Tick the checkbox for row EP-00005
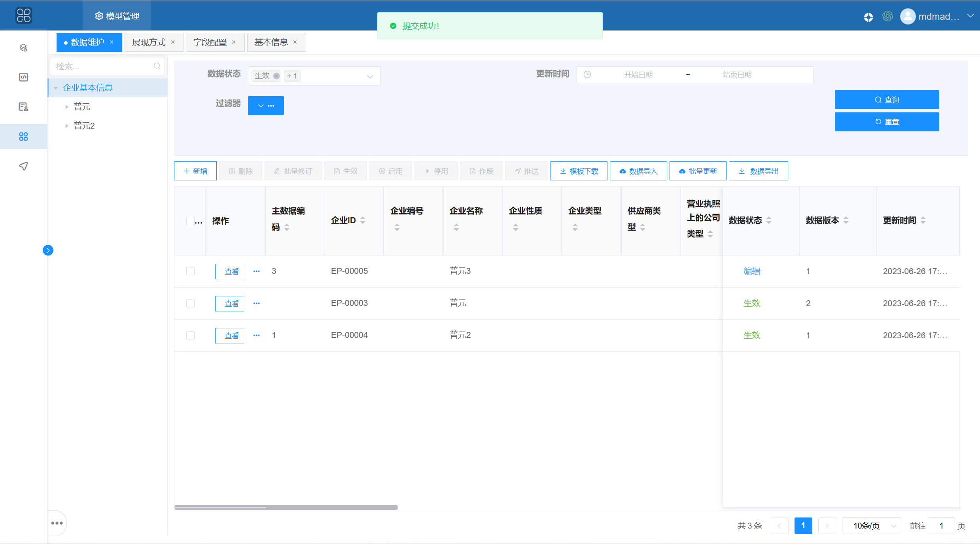This screenshot has width=980, height=544. tap(190, 271)
